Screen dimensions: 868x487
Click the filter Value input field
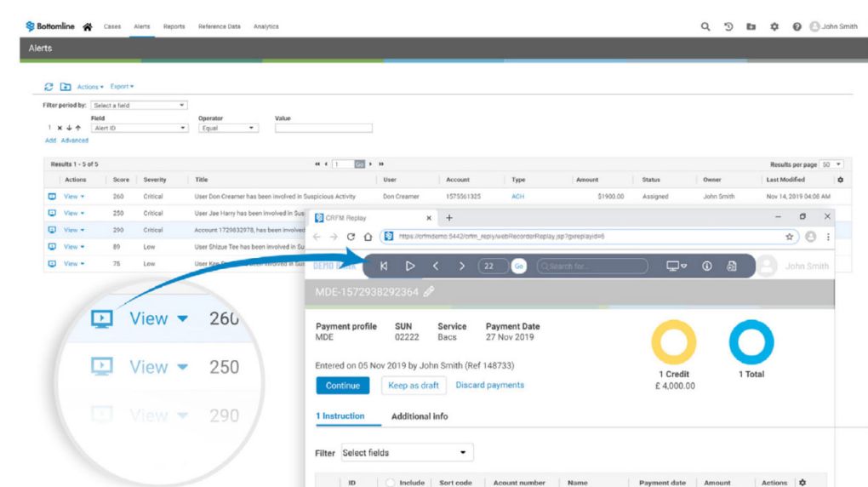[323, 129]
